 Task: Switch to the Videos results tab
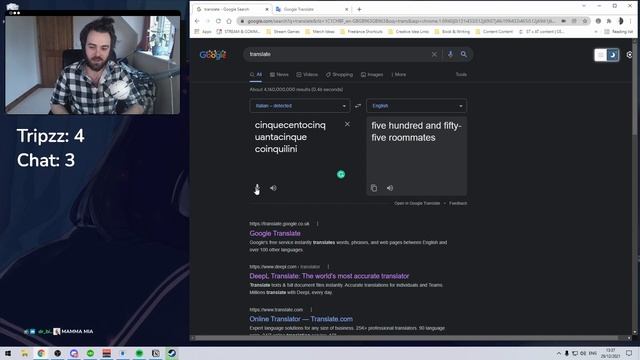point(307,75)
